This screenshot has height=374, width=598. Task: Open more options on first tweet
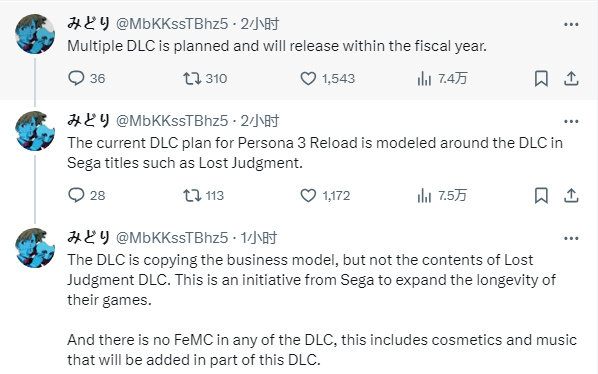(571, 24)
